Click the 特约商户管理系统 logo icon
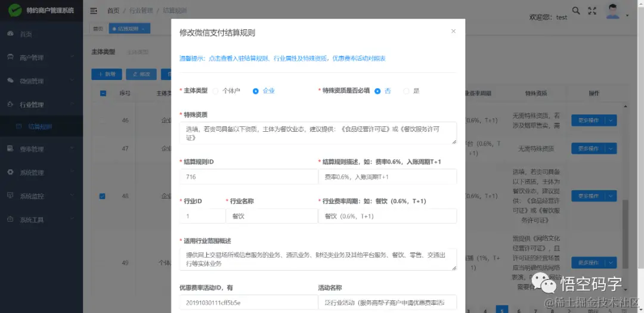The height and width of the screenshot is (313, 644). [15, 10]
